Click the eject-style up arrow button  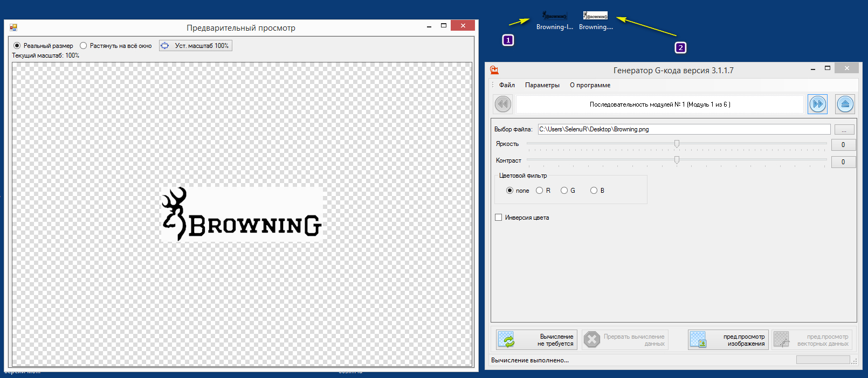[x=845, y=104]
